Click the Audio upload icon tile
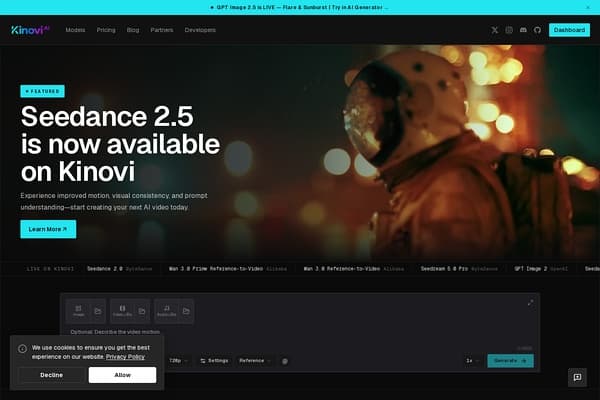This screenshot has height=400, width=600. tap(166, 311)
